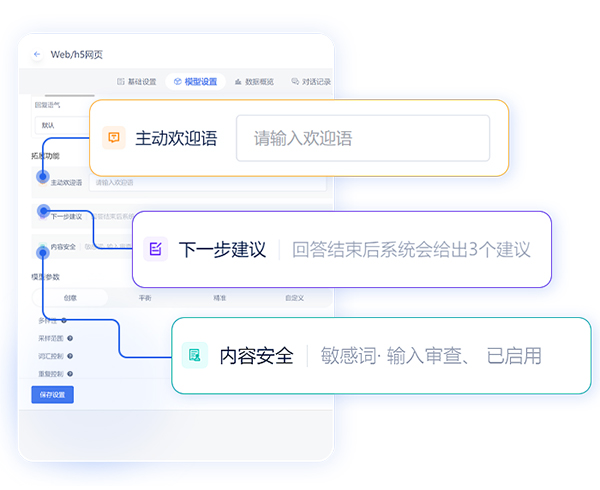
Task: Click the 已启用 status text in 内容安全 card
Action: tap(514, 356)
